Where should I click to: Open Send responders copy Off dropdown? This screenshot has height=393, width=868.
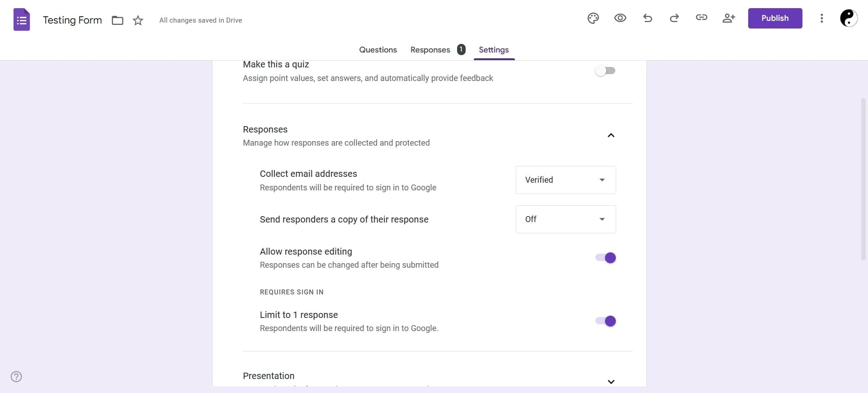[x=566, y=219]
